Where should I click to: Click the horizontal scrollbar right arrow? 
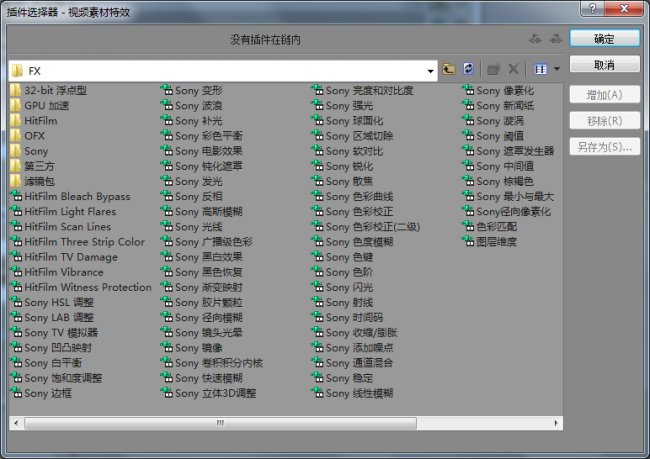[x=556, y=423]
